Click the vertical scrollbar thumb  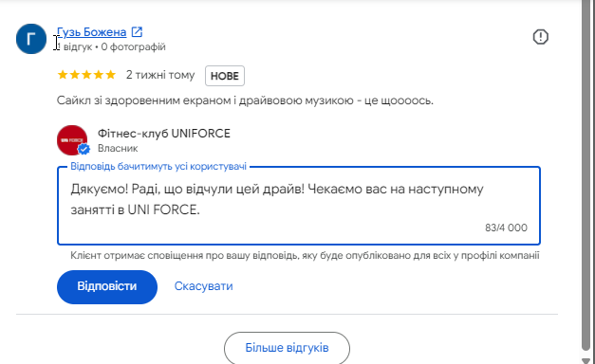(x=586, y=174)
